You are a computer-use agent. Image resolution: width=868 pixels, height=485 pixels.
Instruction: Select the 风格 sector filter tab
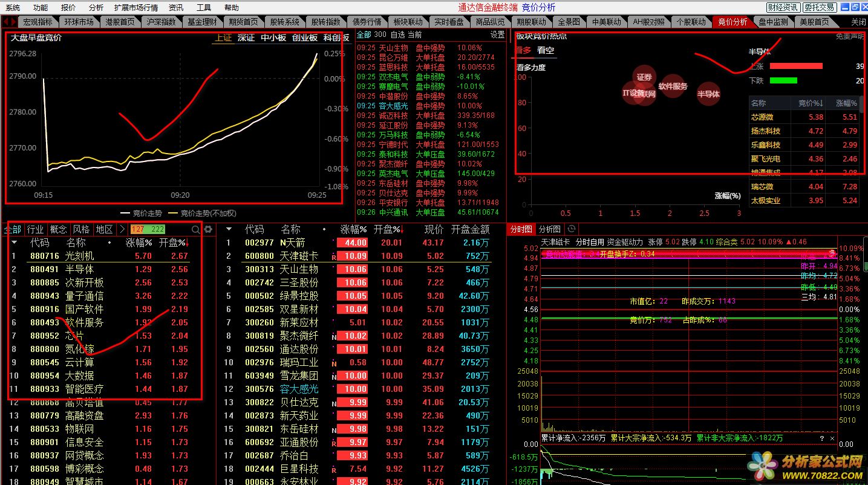tap(82, 230)
